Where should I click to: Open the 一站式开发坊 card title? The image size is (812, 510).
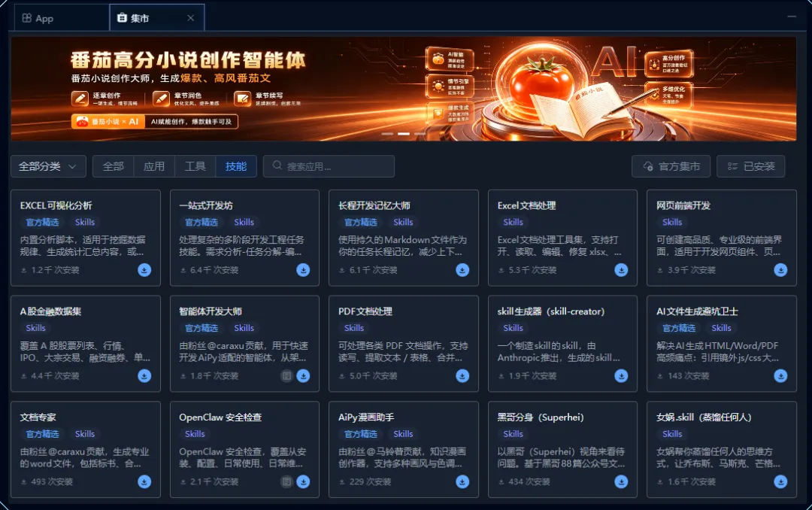tap(205, 205)
